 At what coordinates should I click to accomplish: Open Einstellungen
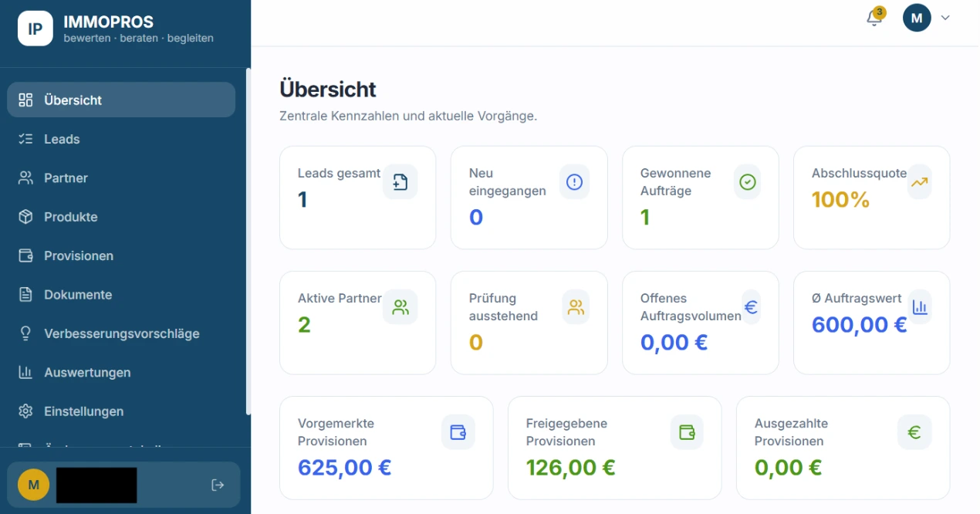coord(121,411)
